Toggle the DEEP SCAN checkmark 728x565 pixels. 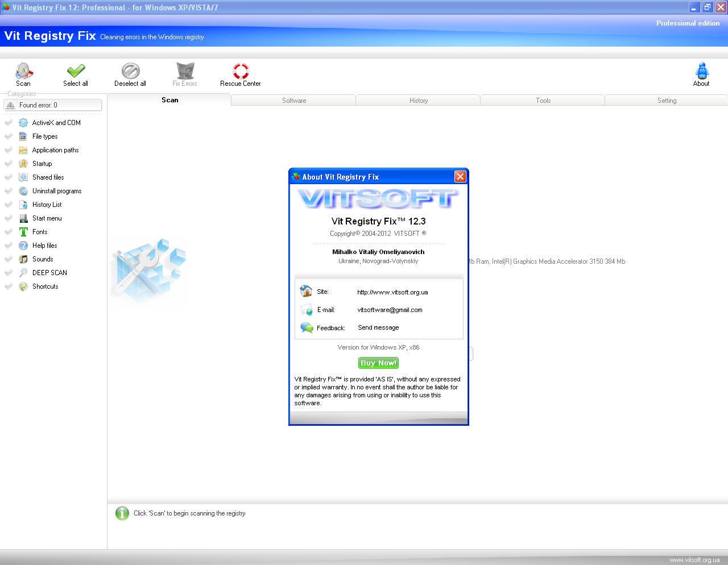9,273
